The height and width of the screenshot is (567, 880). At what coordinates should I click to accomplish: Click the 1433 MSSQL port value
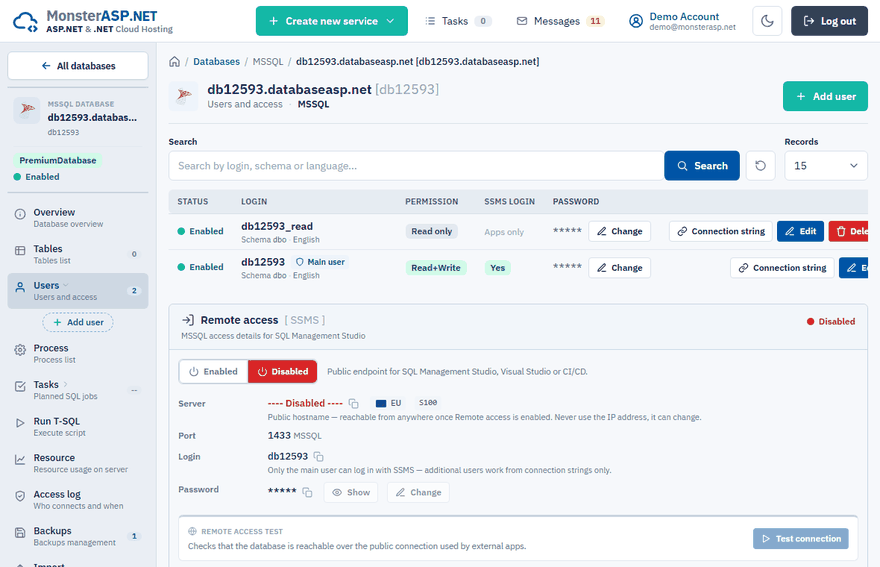[x=295, y=436]
